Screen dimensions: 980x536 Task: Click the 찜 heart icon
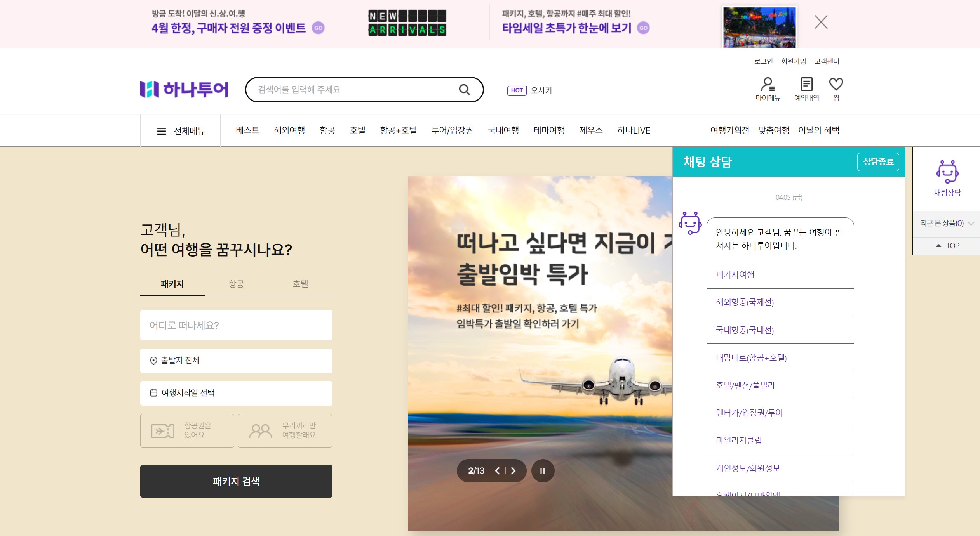[x=836, y=84]
